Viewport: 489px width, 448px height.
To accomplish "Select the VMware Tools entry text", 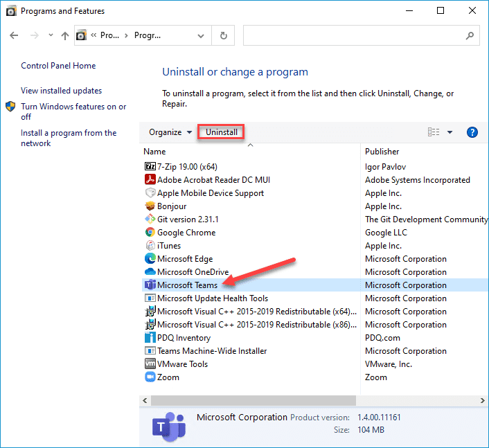I will (182, 364).
